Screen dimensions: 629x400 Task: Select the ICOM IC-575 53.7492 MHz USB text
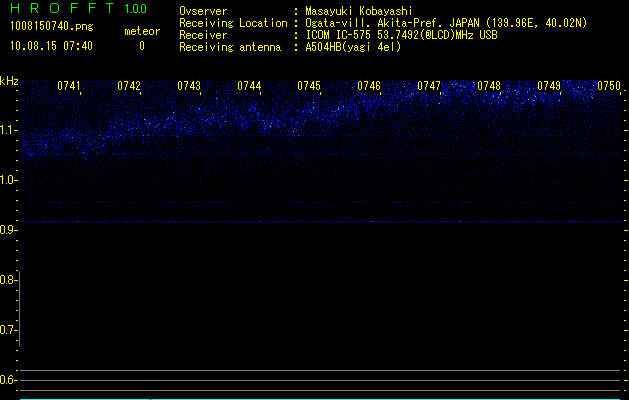[x=402, y=35]
